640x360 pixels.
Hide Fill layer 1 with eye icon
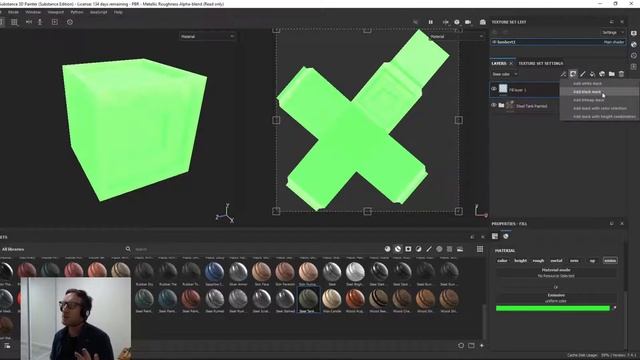point(494,89)
